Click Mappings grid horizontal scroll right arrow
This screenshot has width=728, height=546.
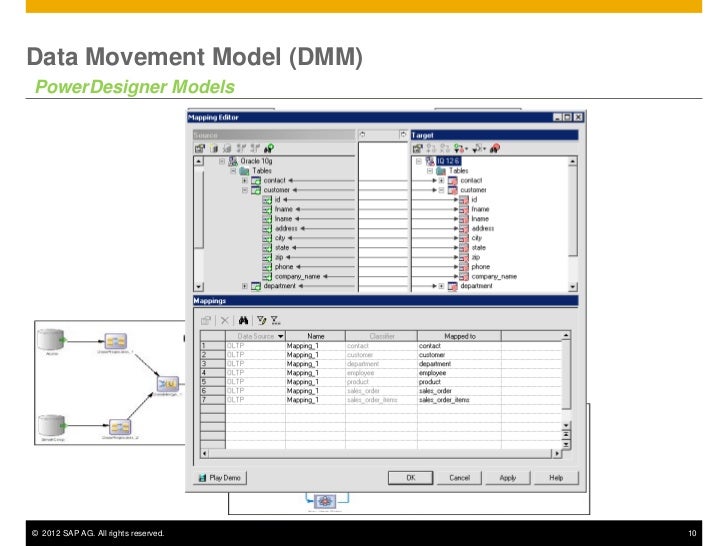pyautogui.click(x=557, y=453)
